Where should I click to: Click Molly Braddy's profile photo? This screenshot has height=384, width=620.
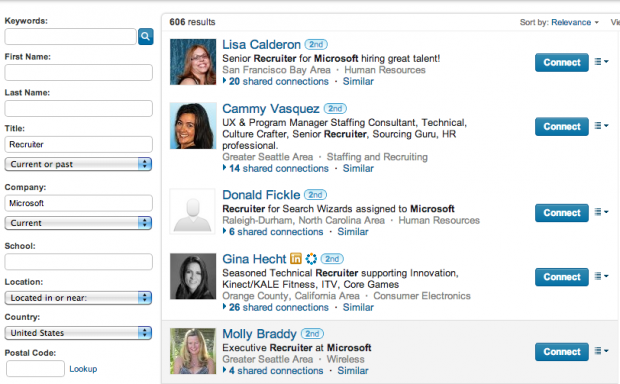tap(193, 351)
